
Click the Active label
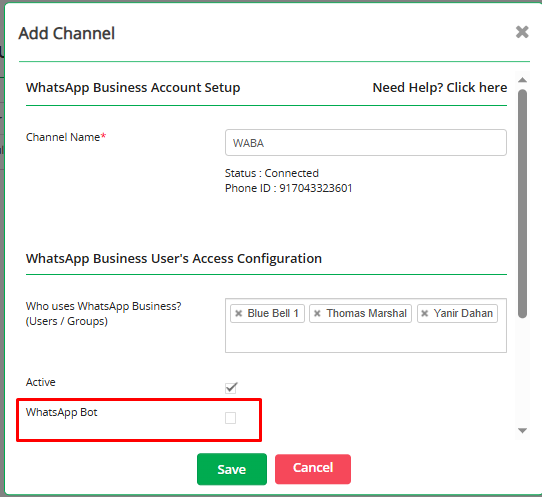point(40,382)
